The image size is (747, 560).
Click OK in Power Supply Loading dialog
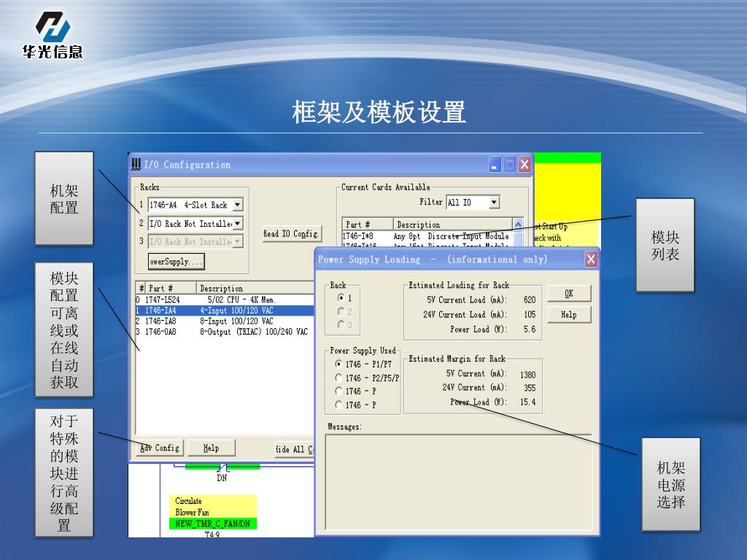(x=569, y=293)
